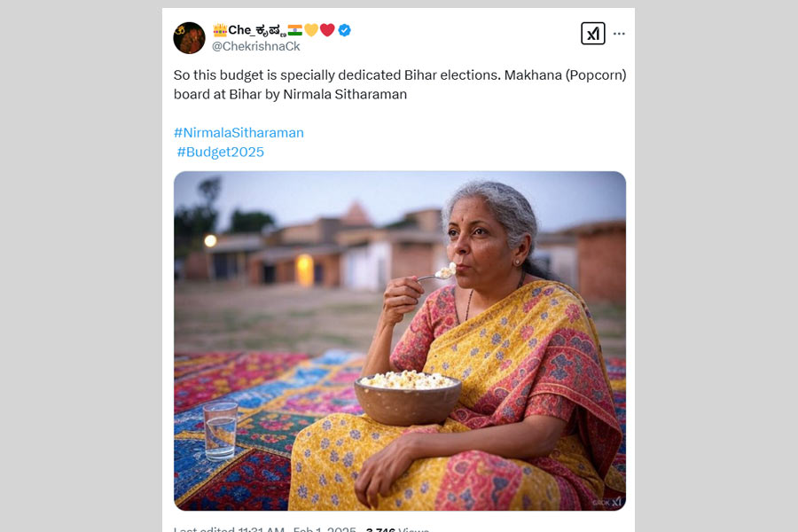The width and height of the screenshot is (798, 532).
Task: Click the yellow heart emoji in name
Action: click(311, 30)
